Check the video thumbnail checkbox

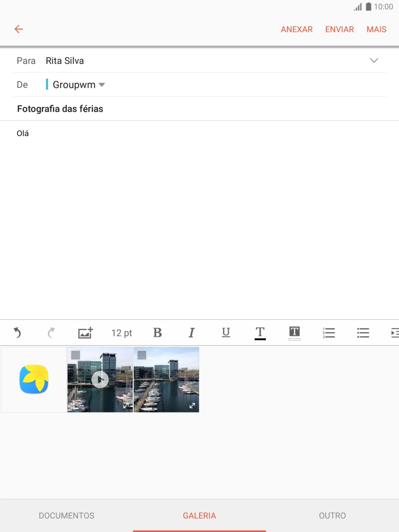pyautogui.click(x=75, y=355)
